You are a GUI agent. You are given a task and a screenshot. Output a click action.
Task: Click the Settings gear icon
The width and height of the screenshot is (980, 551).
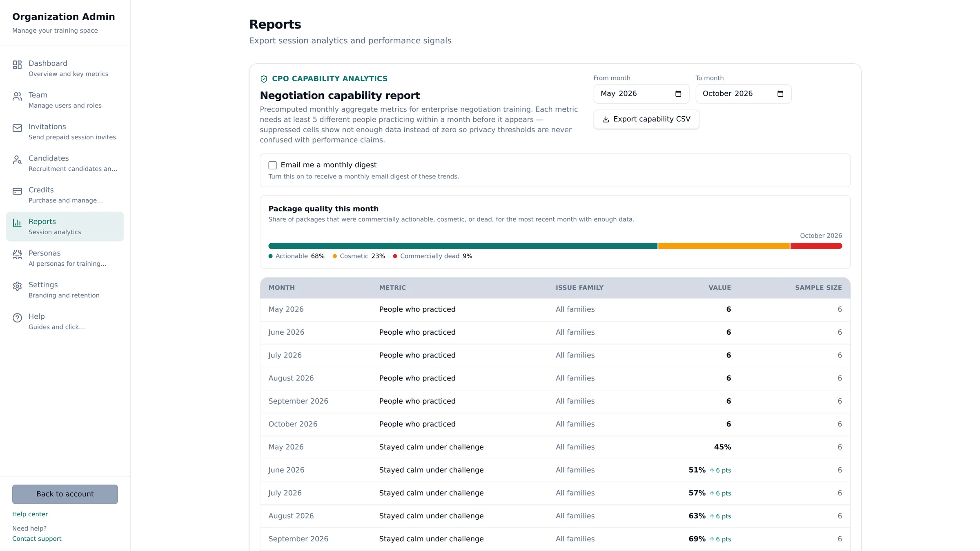[x=17, y=286]
